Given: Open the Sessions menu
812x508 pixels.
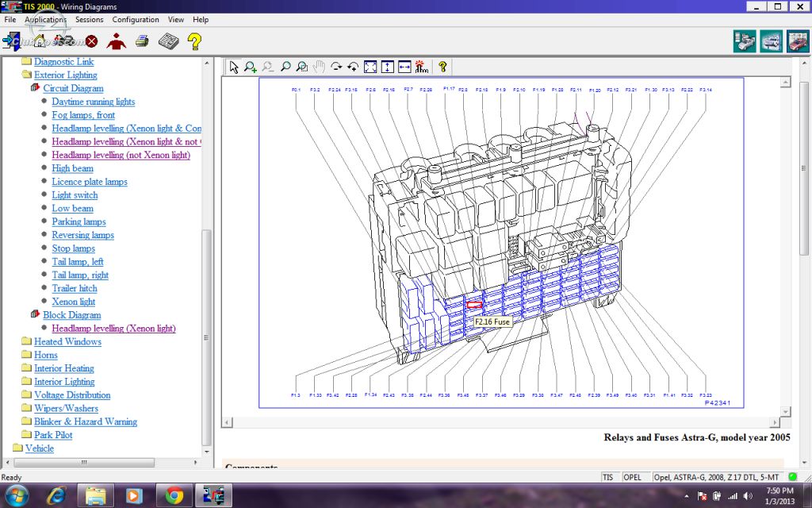Looking at the screenshot, I should pos(89,19).
